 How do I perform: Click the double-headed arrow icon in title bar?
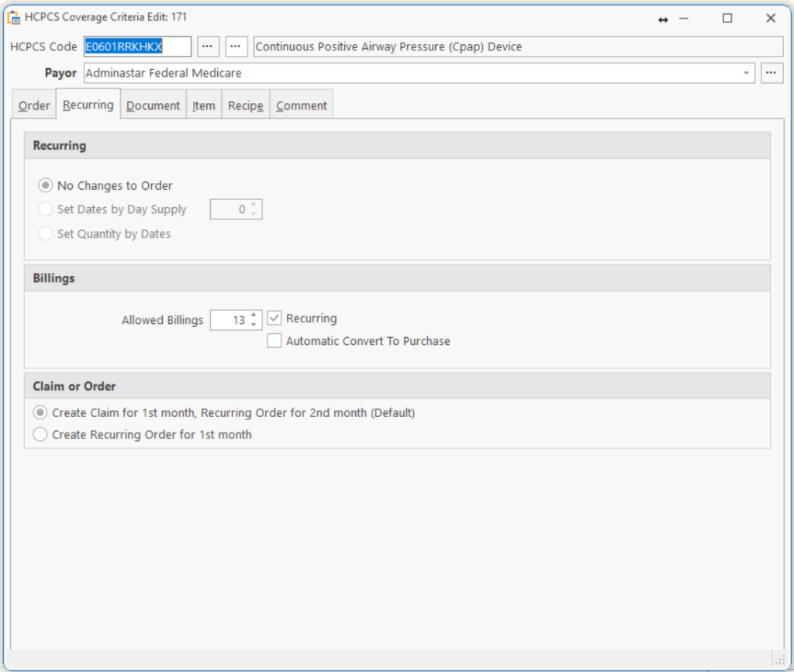point(663,19)
